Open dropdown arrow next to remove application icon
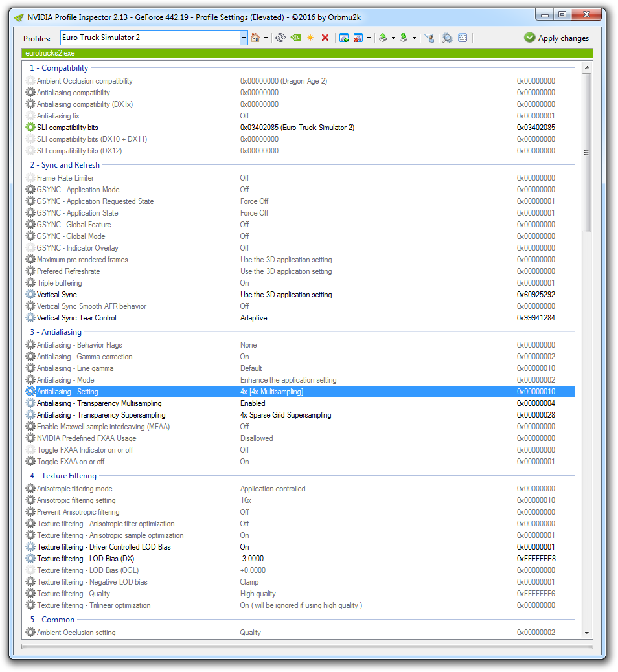This screenshot has width=618, height=672. (369, 38)
